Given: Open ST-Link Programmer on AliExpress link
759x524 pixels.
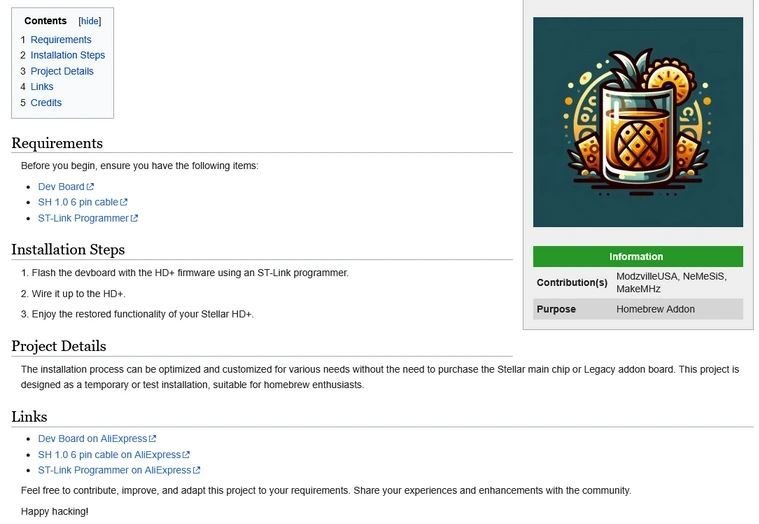Looking at the screenshot, I should tap(115, 470).
